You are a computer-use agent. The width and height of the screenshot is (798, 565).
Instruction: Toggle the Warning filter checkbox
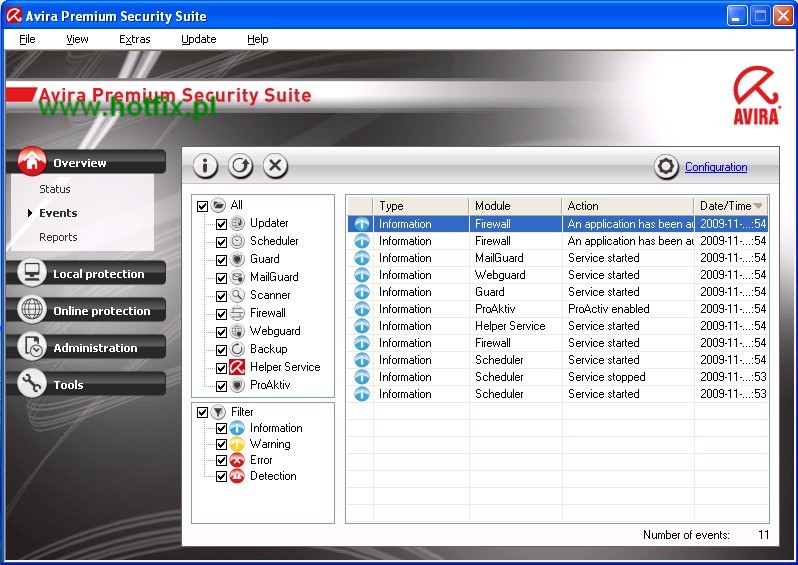222,444
